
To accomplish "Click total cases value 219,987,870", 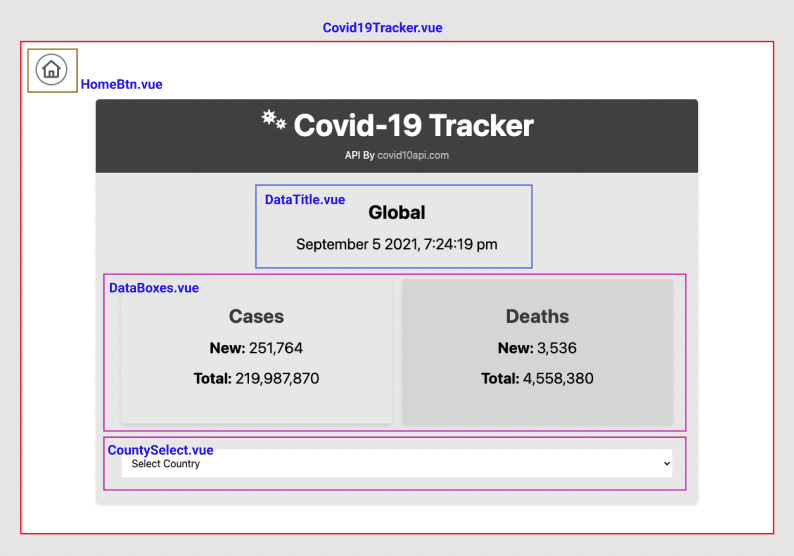I will tap(277, 378).
